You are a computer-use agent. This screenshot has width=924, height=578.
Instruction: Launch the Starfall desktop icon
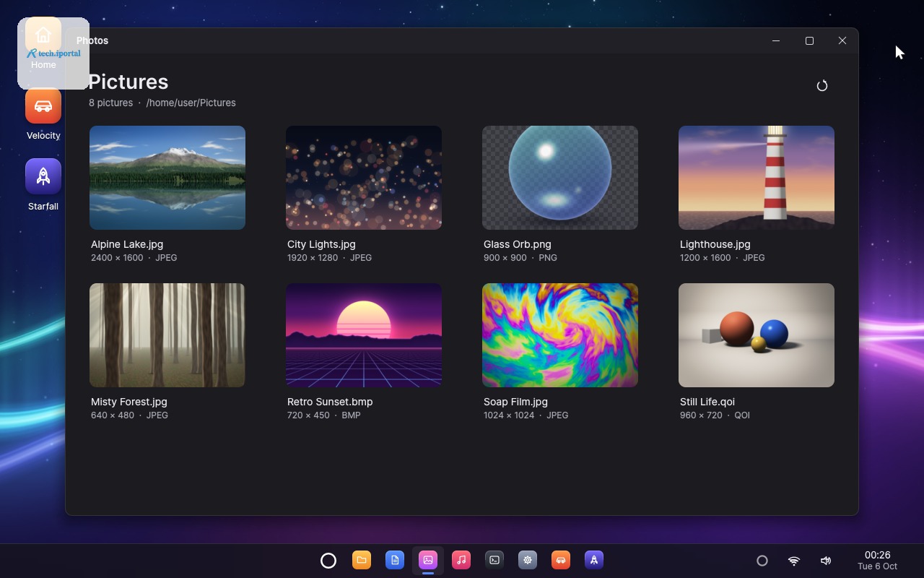click(43, 186)
